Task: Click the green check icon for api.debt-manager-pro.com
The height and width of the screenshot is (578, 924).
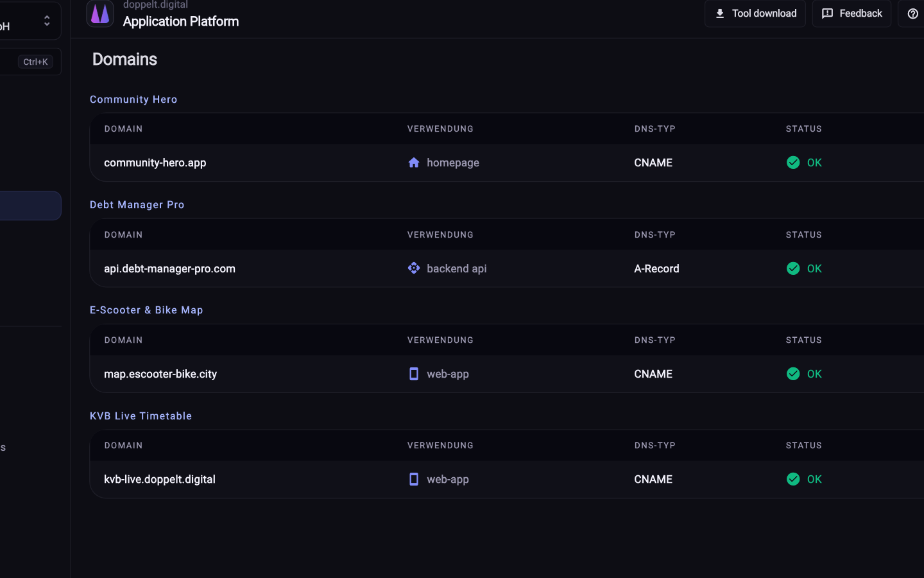Action: [793, 268]
